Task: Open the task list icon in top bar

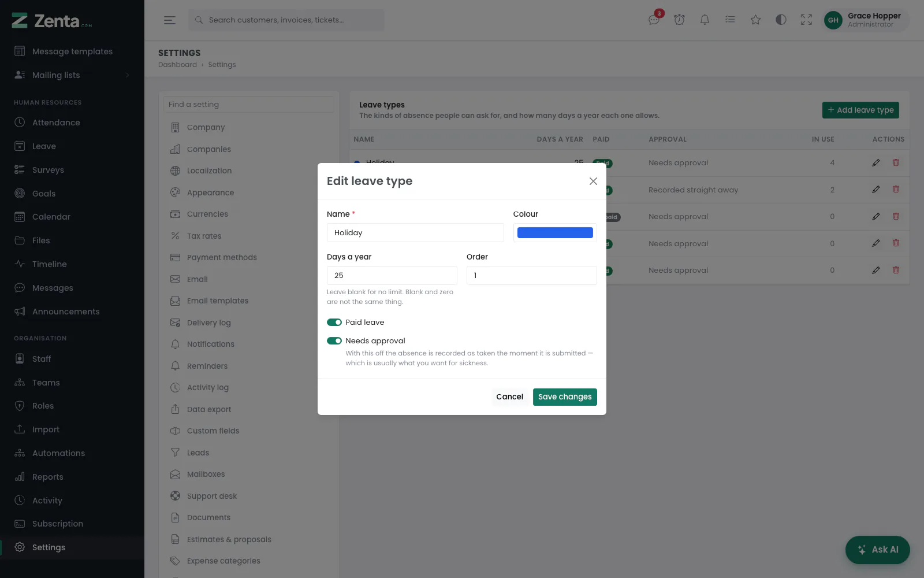Action: (730, 20)
